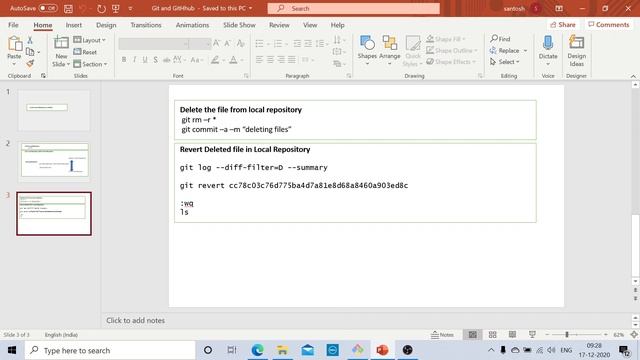Click the Paste clipboard icon

point(14,44)
